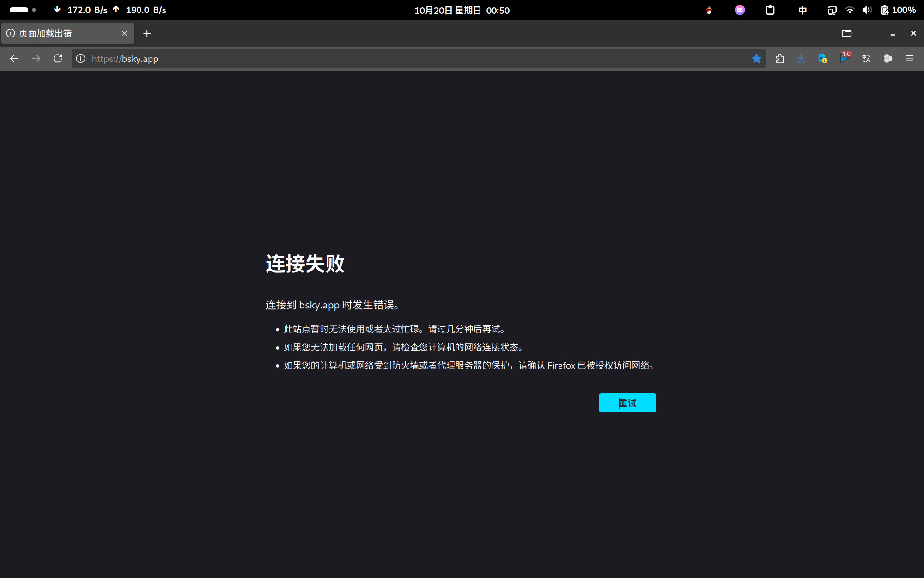Select the 页面加载出错 tab
This screenshot has height=578, width=924.
coord(67,33)
